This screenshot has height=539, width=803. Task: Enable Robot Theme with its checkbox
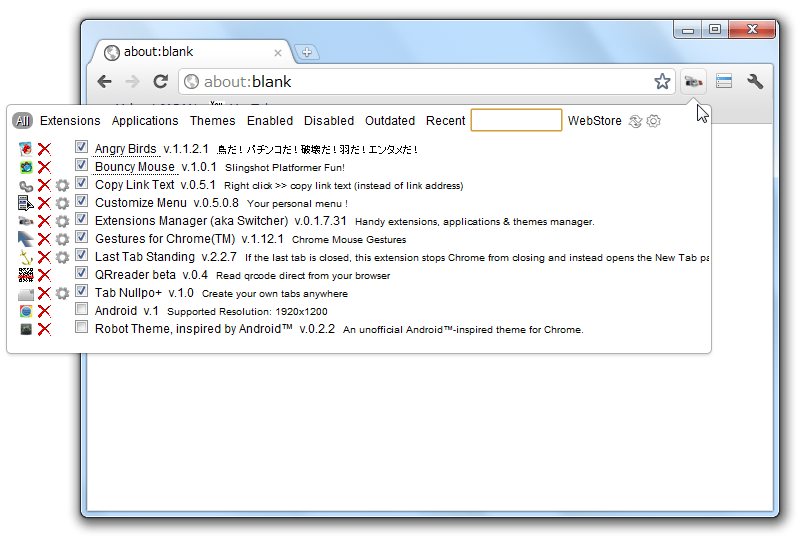(81, 327)
